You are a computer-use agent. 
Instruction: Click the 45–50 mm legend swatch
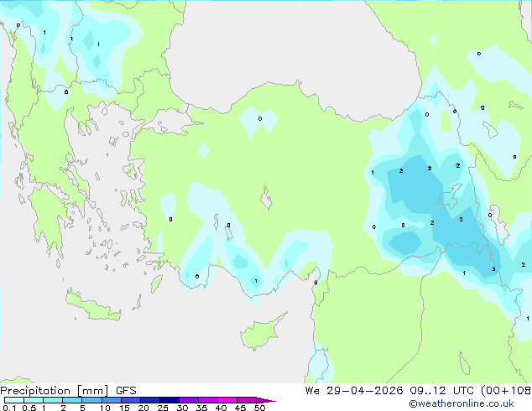click(x=247, y=400)
